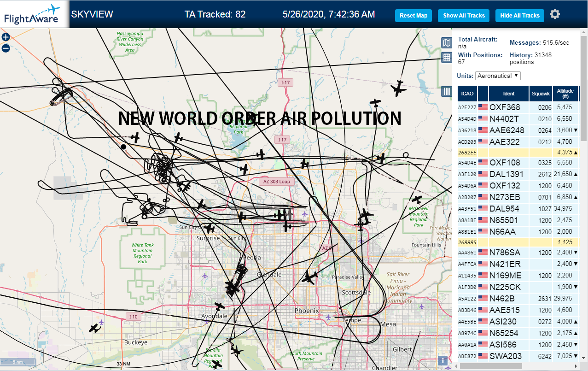Sort table by Altitude (ft) header

tap(565, 94)
